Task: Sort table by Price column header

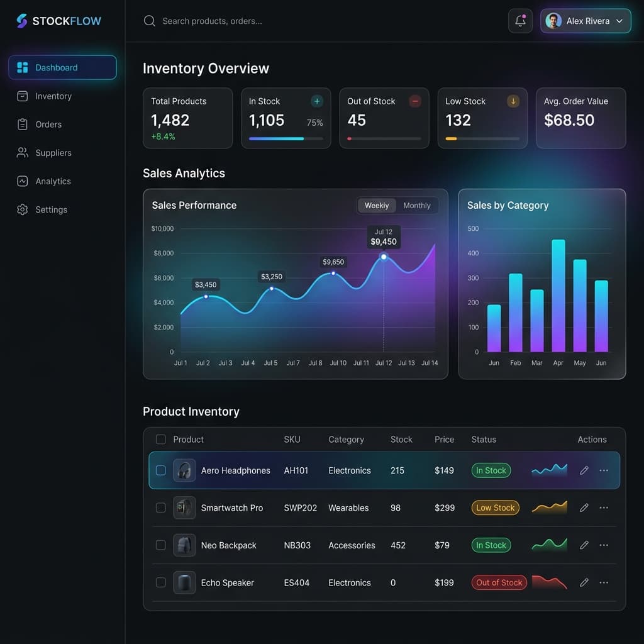Action: coord(445,440)
